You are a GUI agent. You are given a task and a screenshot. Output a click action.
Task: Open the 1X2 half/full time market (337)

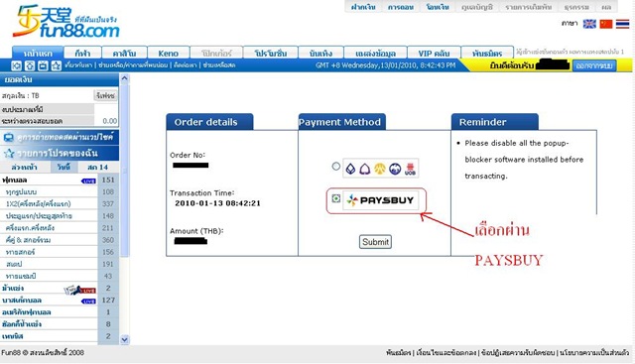(39, 203)
